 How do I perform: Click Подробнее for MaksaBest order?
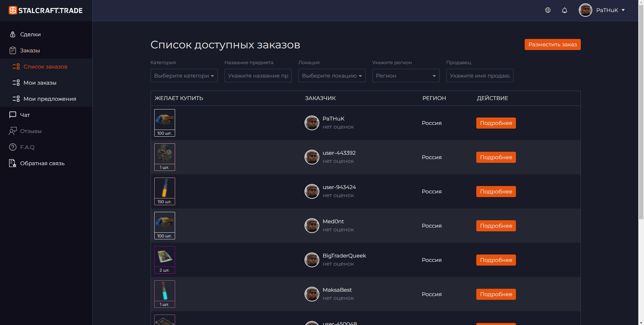point(496,294)
